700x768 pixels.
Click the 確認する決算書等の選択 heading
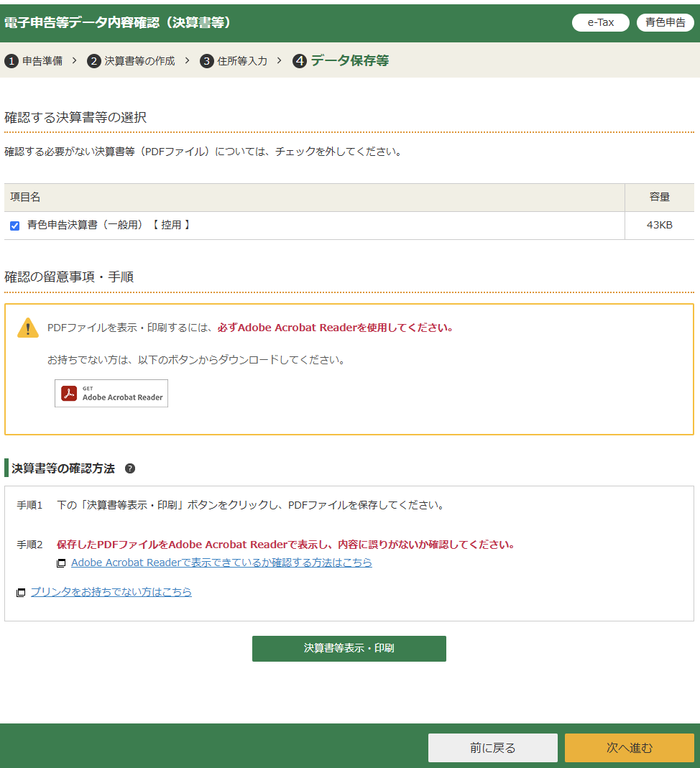pos(75,118)
